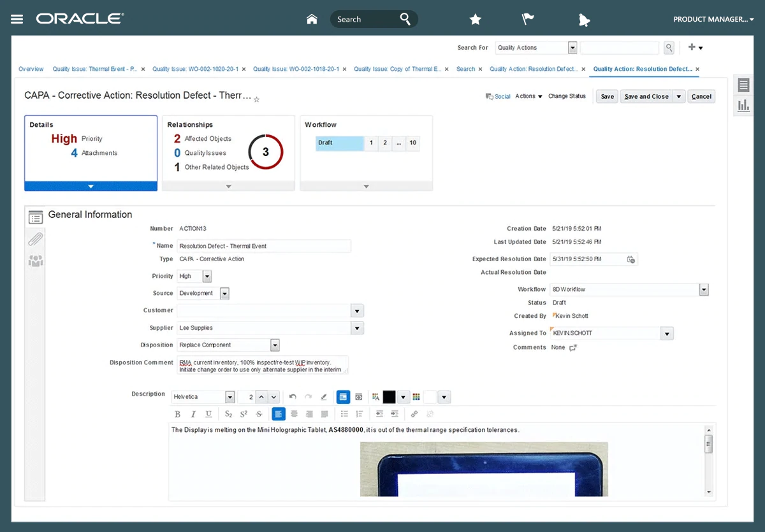The height and width of the screenshot is (532, 765).
Task: Open the Watchlist flag icon
Action: 528,19
